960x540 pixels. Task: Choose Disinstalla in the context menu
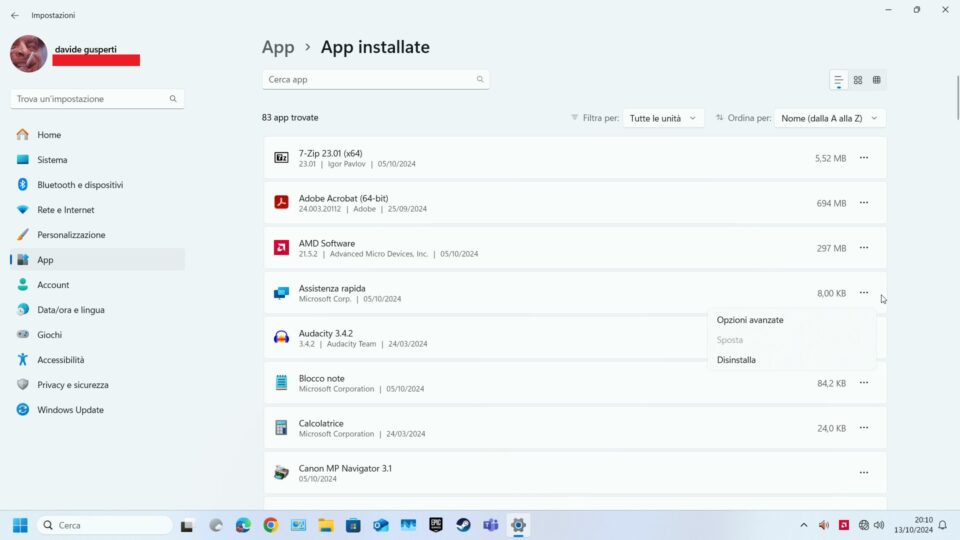[736, 360]
